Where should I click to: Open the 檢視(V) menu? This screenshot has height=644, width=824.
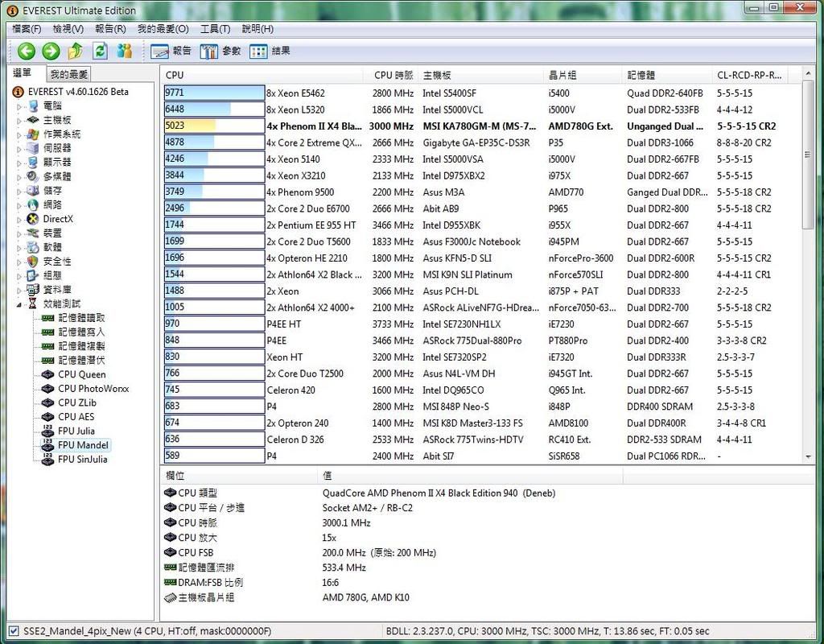click(68, 29)
